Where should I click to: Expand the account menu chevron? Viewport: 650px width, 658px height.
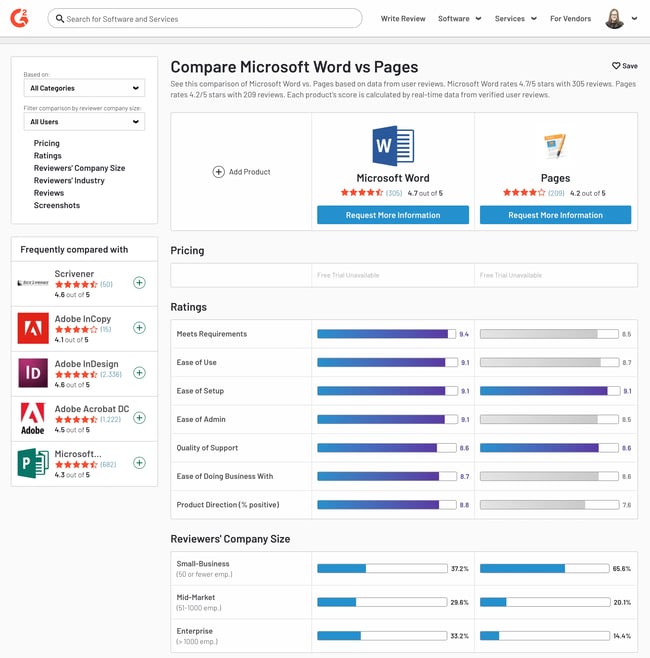(x=634, y=18)
